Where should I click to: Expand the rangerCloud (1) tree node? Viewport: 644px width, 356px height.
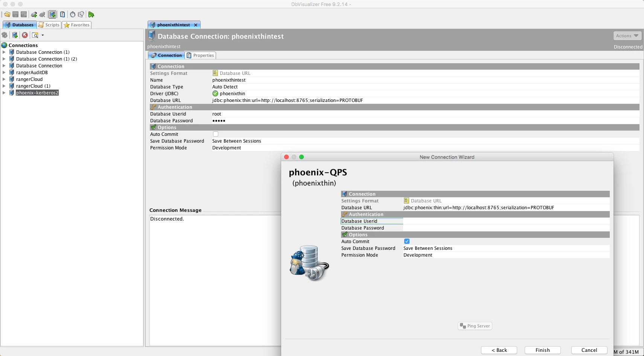[4, 86]
